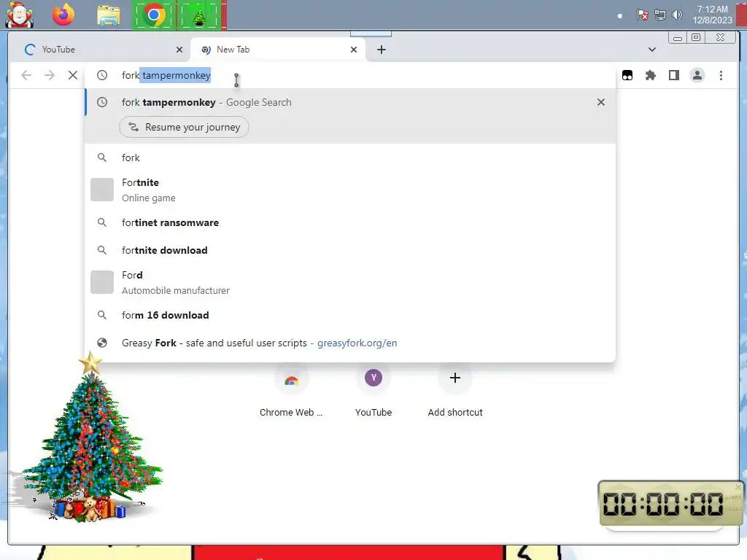Select fork tampermonkey Google Search suggestion
The image size is (747, 560).
click(350, 102)
